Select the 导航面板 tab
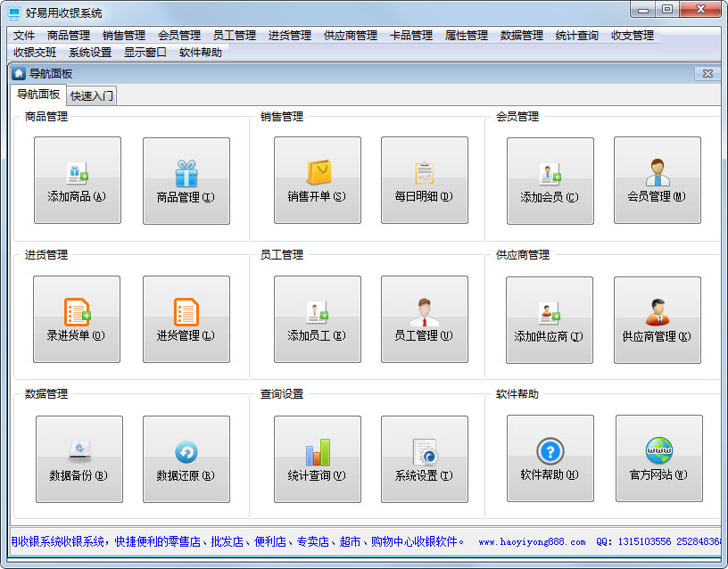 pos(38,95)
